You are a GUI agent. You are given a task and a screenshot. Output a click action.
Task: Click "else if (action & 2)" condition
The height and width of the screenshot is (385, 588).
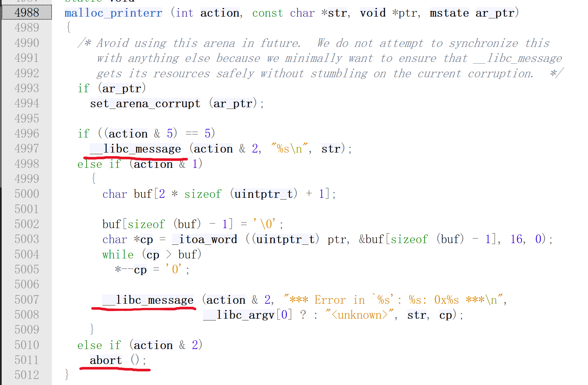[140, 345]
